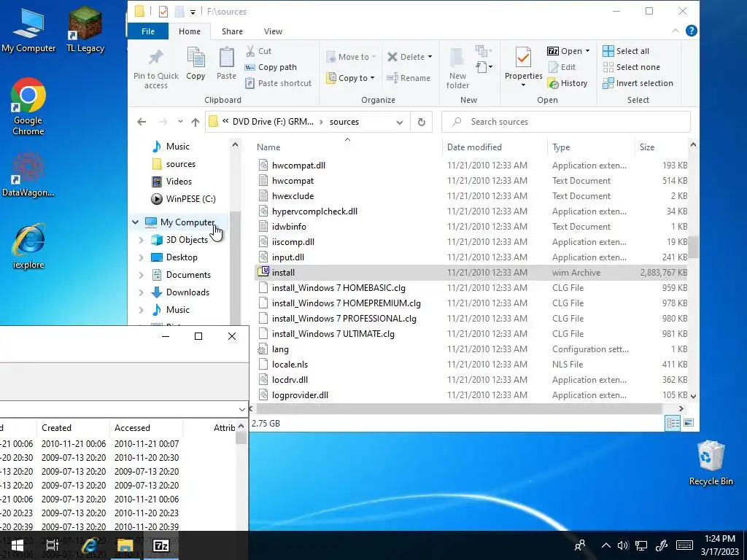Image resolution: width=747 pixels, height=560 pixels.
Task: Expand 3D Objects tree node
Action: (141, 240)
